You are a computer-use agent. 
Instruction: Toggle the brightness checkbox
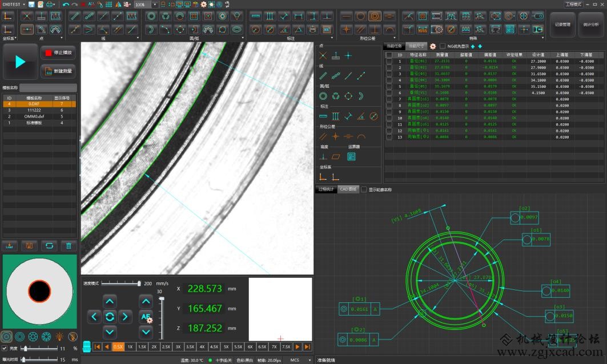click(5, 348)
